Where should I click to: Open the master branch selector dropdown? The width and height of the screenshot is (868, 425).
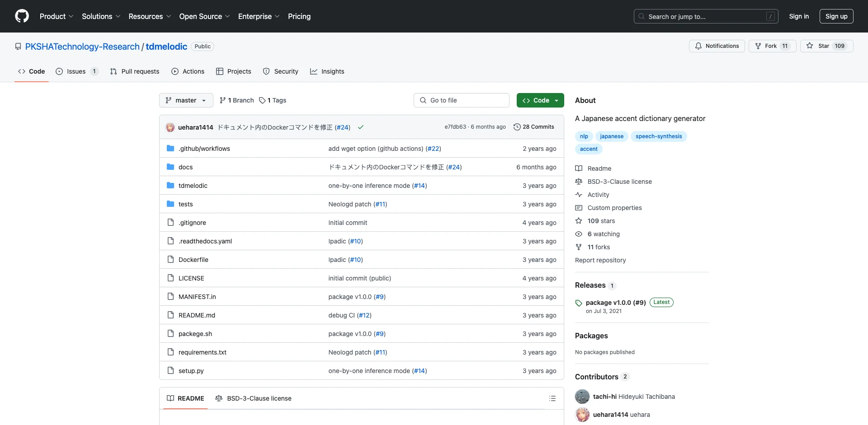coord(186,100)
